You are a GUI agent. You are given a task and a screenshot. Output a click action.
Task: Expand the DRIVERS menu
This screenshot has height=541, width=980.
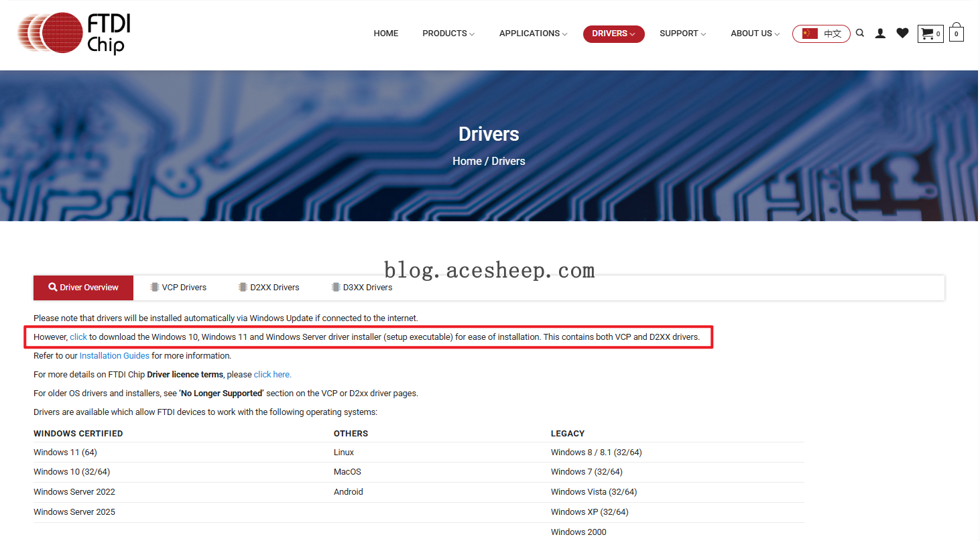tap(613, 34)
